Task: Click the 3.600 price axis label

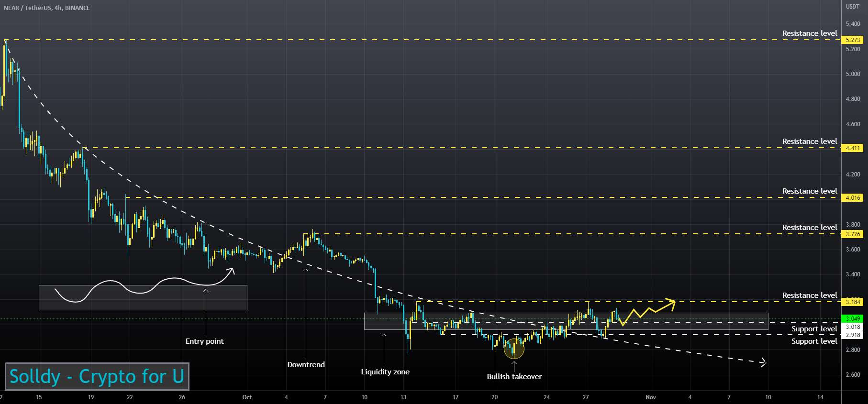Action: coord(853,250)
